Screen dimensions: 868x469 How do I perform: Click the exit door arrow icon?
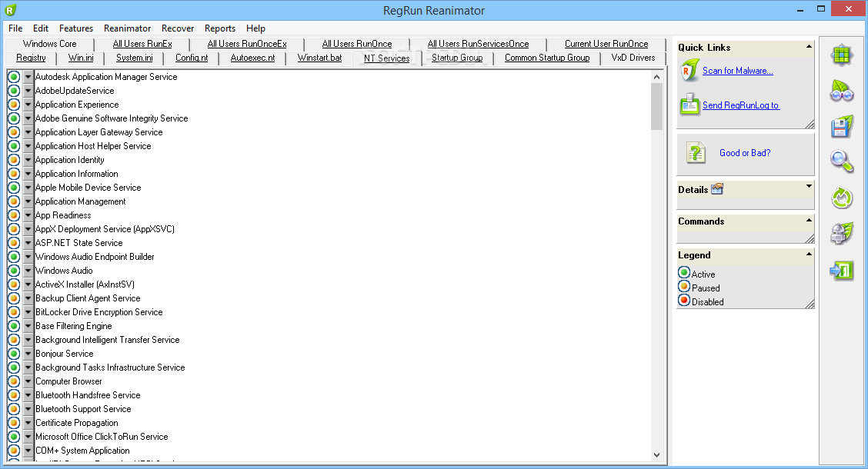[841, 271]
